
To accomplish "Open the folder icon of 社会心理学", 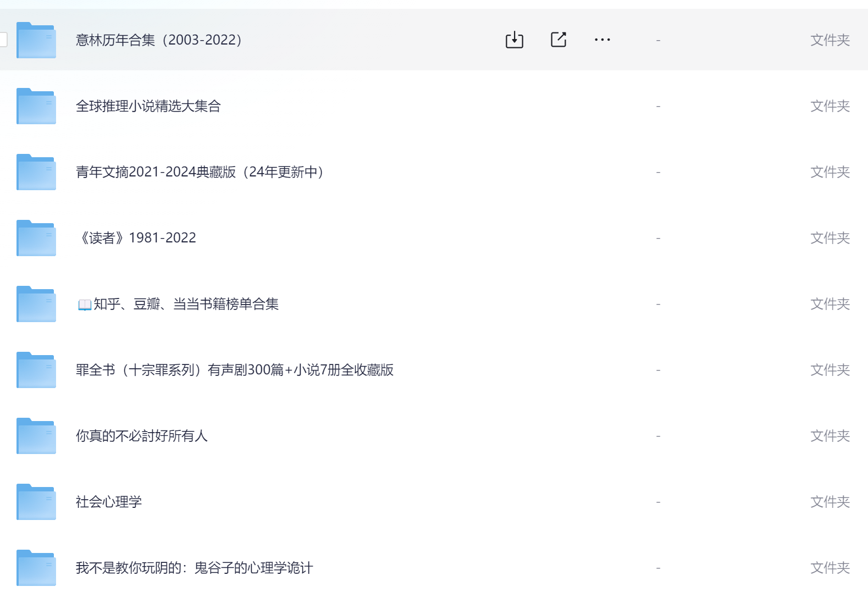I will click(x=36, y=502).
